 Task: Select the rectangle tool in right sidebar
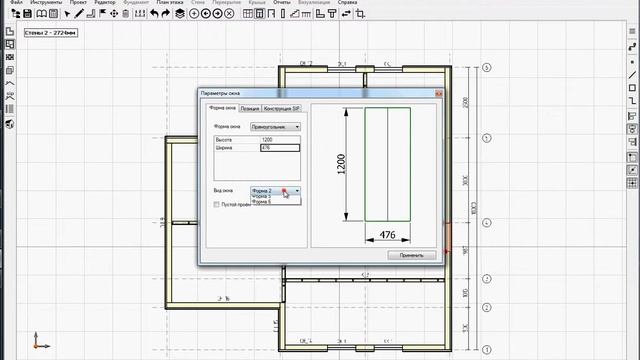pyautogui.click(x=632, y=88)
